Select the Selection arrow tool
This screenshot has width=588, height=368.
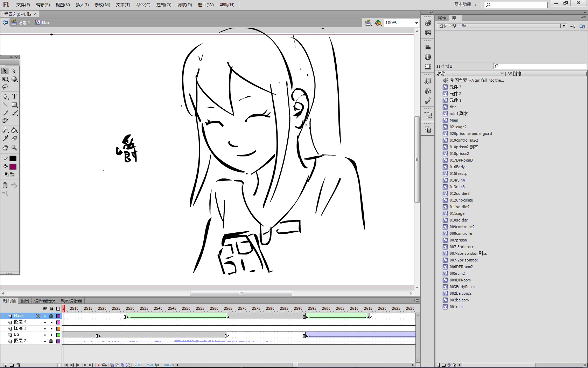tap(5, 71)
